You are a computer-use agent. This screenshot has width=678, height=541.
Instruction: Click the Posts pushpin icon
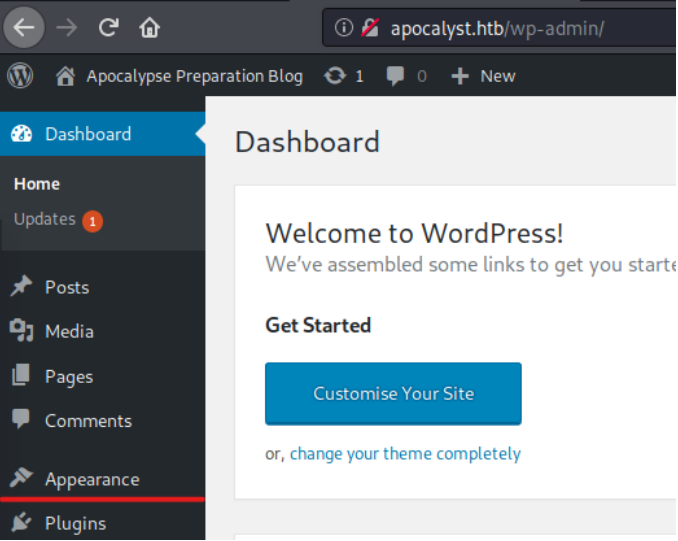(x=21, y=286)
